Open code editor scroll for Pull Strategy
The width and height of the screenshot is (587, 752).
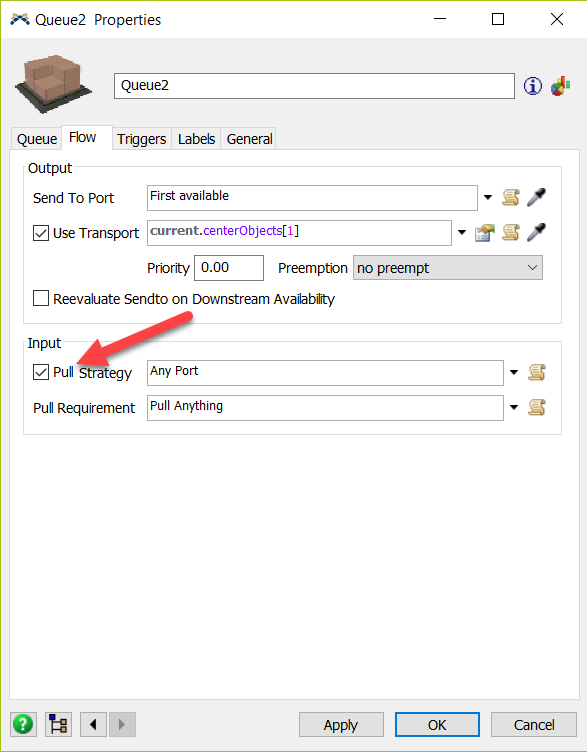pos(537,372)
